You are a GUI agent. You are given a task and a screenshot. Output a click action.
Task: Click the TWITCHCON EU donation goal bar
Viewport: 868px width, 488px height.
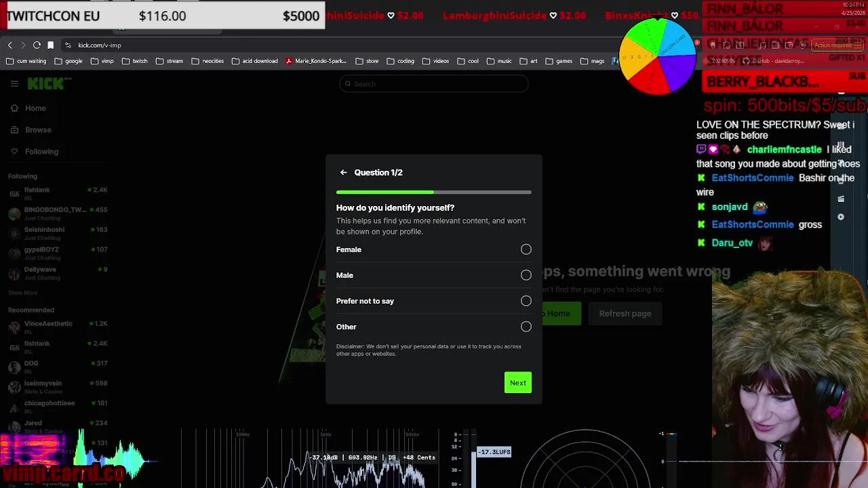click(163, 16)
